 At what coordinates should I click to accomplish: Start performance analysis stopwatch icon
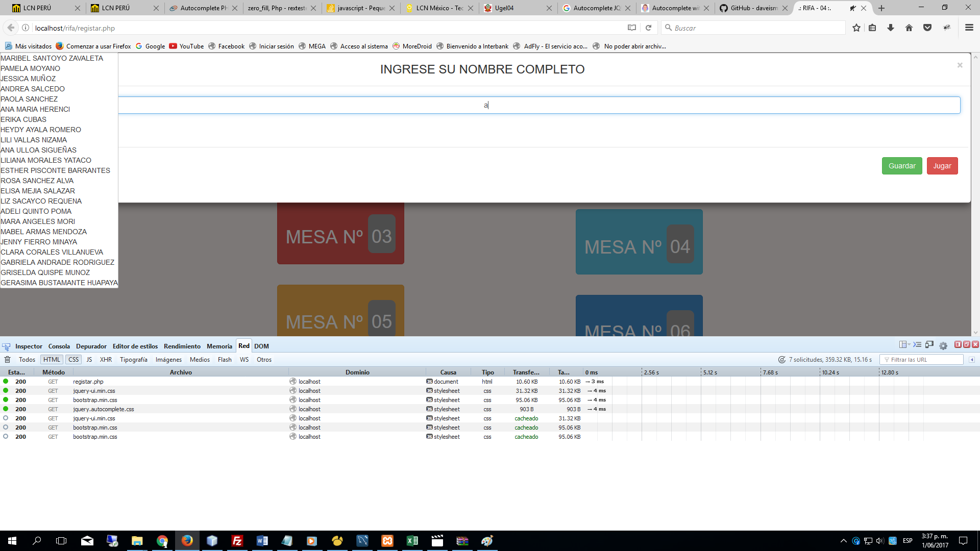[782, 360]
